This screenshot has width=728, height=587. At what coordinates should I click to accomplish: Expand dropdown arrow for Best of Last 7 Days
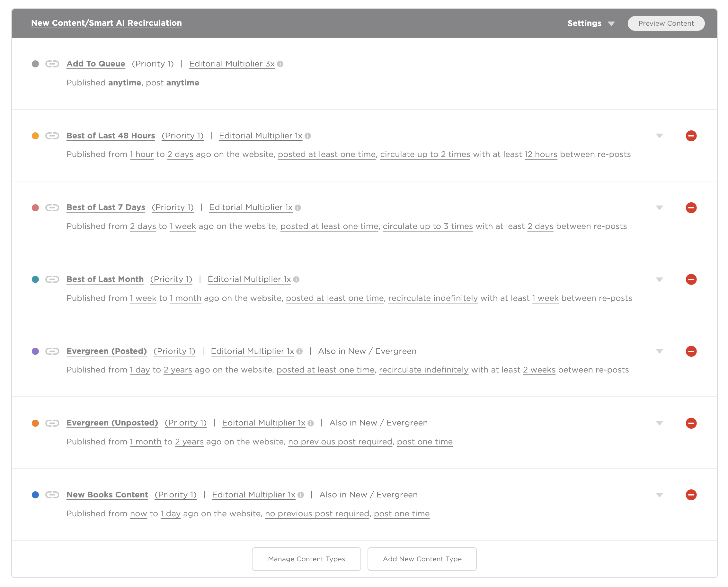pyautogui.click(x=659, y=208)
